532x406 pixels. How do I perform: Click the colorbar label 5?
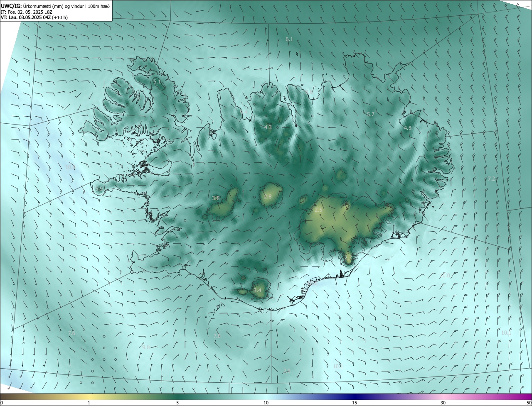(177, 403)
